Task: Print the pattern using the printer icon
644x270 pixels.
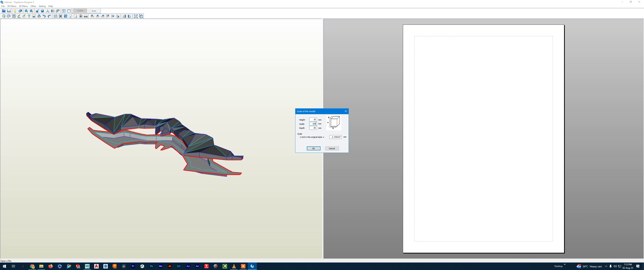Action: [86, 16]
